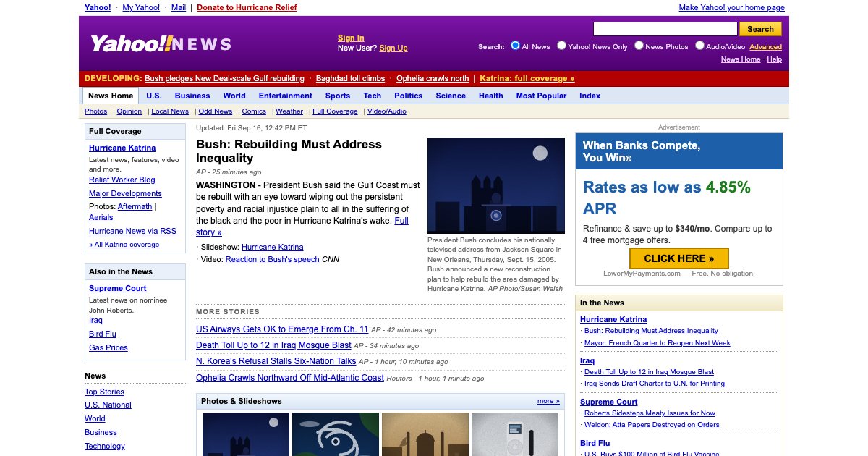Open the Most Popular tab
This screenshot has width=868, height=456.
pos(542,96)
